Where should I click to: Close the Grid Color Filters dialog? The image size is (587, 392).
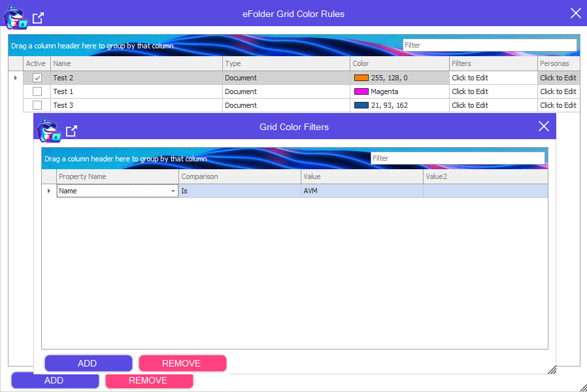click(543, 126)
